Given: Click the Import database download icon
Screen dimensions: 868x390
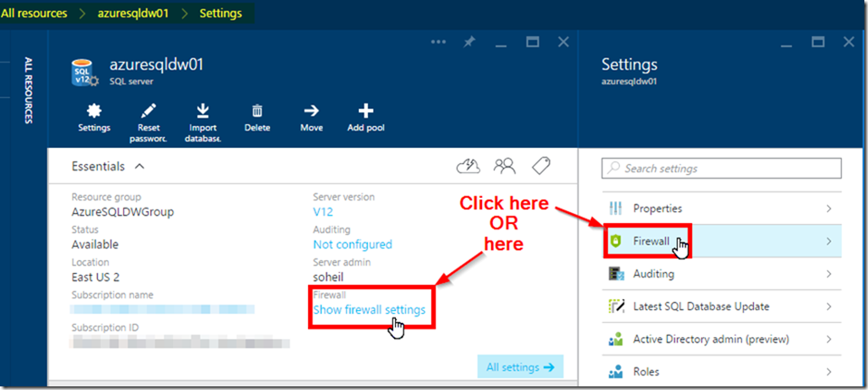Looking at the screenshot, I should pos(203,112).
